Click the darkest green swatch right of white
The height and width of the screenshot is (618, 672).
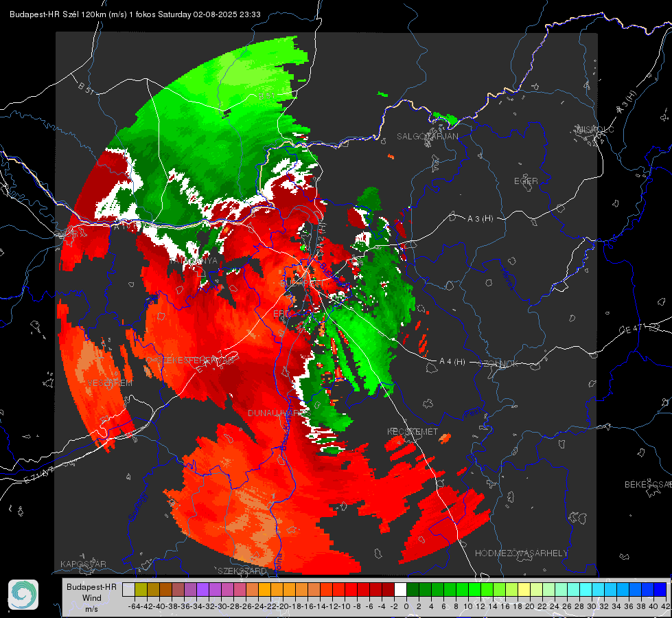413,590
